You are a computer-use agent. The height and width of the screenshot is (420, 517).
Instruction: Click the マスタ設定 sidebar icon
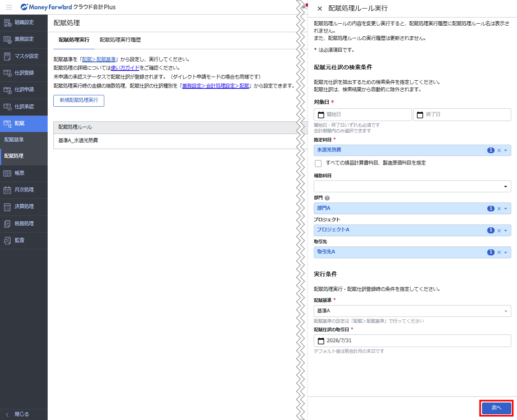(x=7, y=56)
